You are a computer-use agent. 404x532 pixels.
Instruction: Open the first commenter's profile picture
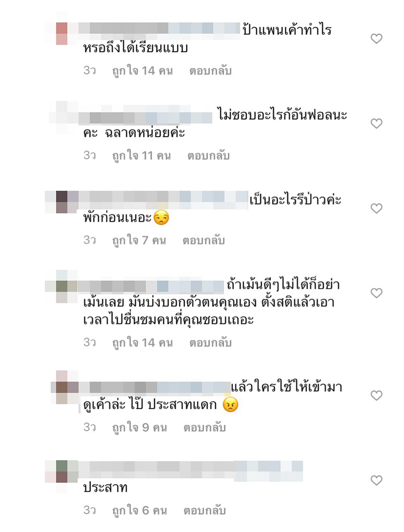62,33
